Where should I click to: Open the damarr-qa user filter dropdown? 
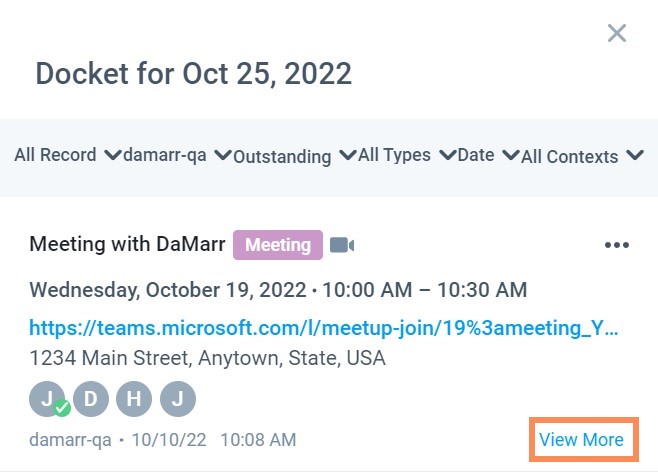coord(177,155)
